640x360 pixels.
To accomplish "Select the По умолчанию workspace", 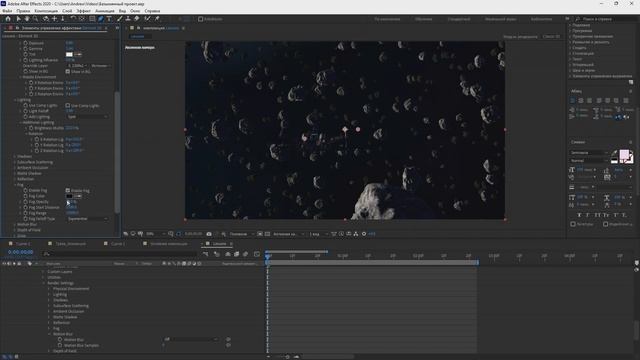I will (x=387, y=19).
